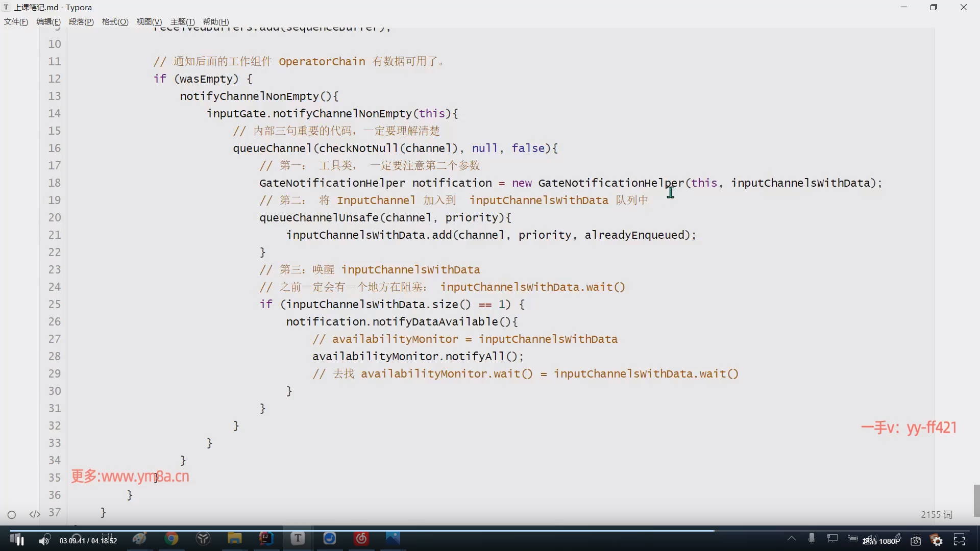The width and height of the screenshot is (980, 551).
Task: Open the 主题(T) theme menu
Action: click(182, 21)
